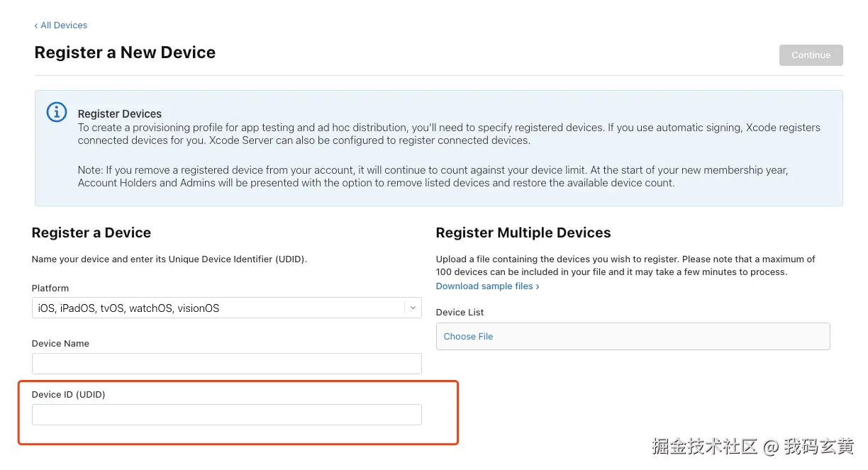
Task: Click the Device Name field label
Action: pyautogui.click(x=60, y=344)
